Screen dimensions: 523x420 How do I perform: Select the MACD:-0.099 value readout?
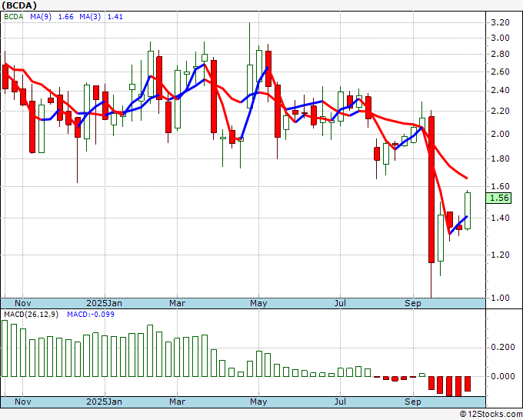click(91, 315)
